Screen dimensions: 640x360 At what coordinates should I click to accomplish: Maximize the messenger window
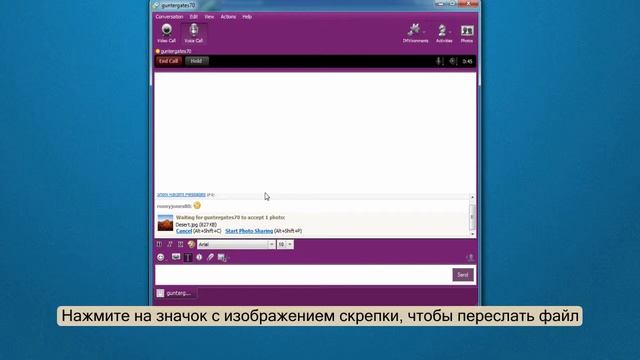(453, 3)
